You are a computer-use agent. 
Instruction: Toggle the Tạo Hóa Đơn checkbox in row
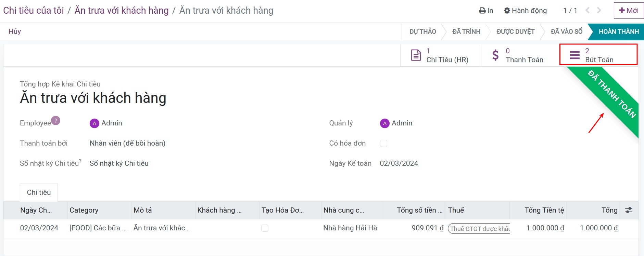coord(265,228)
